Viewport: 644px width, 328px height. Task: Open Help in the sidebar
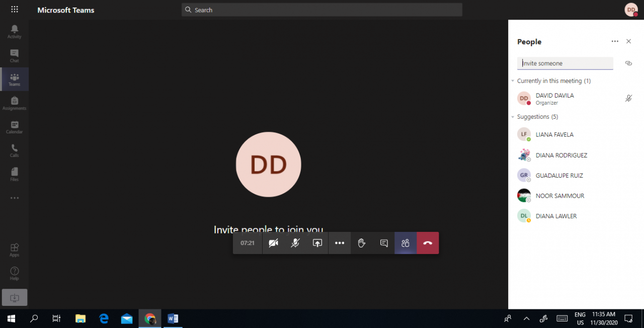pos(14,274)
